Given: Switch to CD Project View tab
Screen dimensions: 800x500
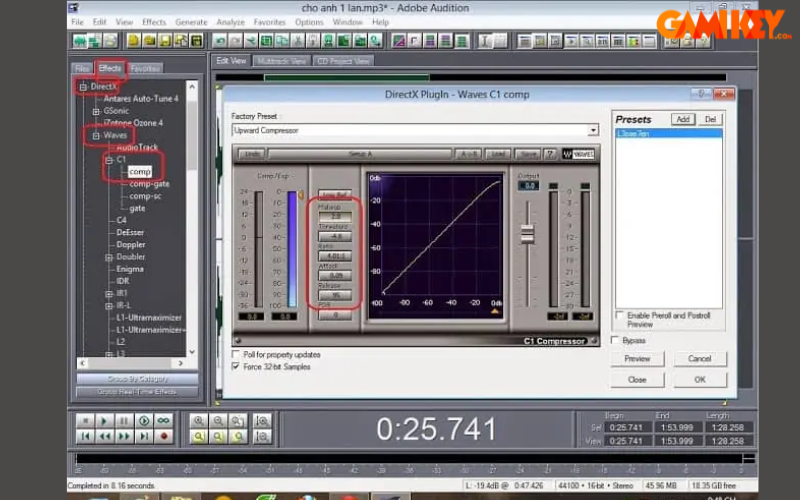Looking at the screenshot, I should [343, 61].
